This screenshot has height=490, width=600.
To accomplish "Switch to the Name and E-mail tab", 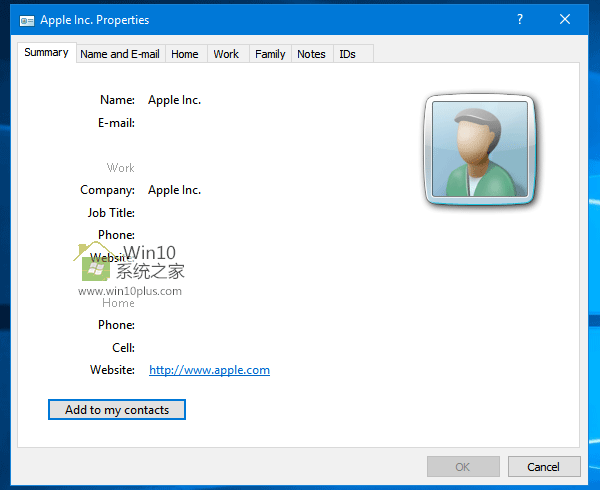I will (120, 54).
